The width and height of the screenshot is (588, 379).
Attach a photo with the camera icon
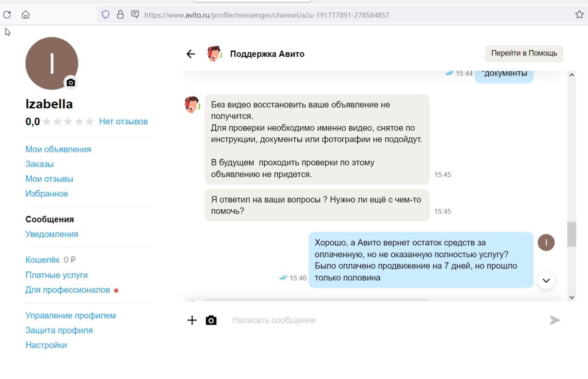point(211,320)
